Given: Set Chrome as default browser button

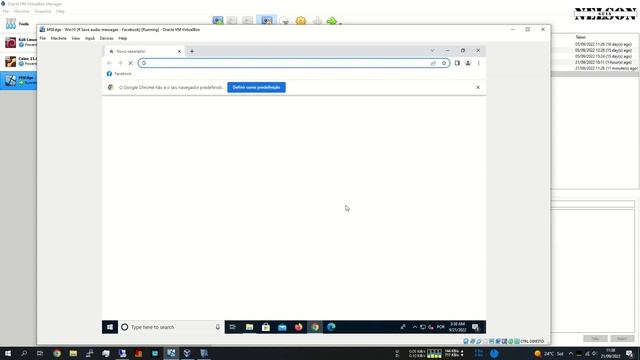Looking at the screenshot, I should tap(256, 87).
